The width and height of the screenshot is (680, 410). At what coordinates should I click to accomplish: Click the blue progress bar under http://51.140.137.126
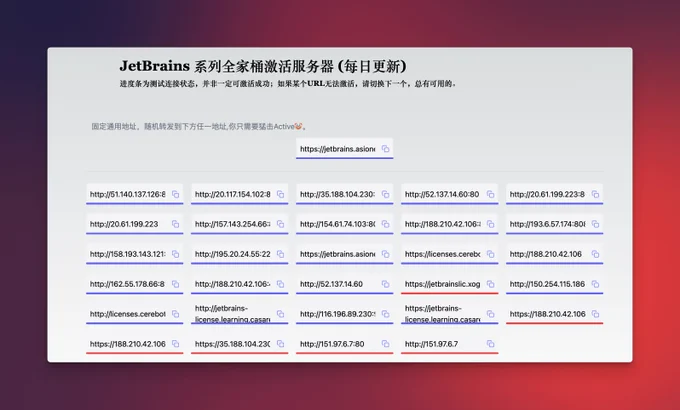point(135,203)
